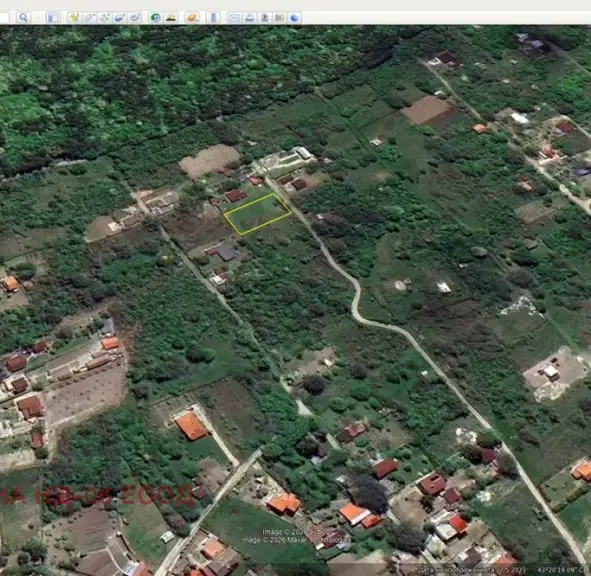Choose the Add Image Overlay tool
Viewport: 591px width, 576px height.
pyautogui.click(x=120, y=18)
